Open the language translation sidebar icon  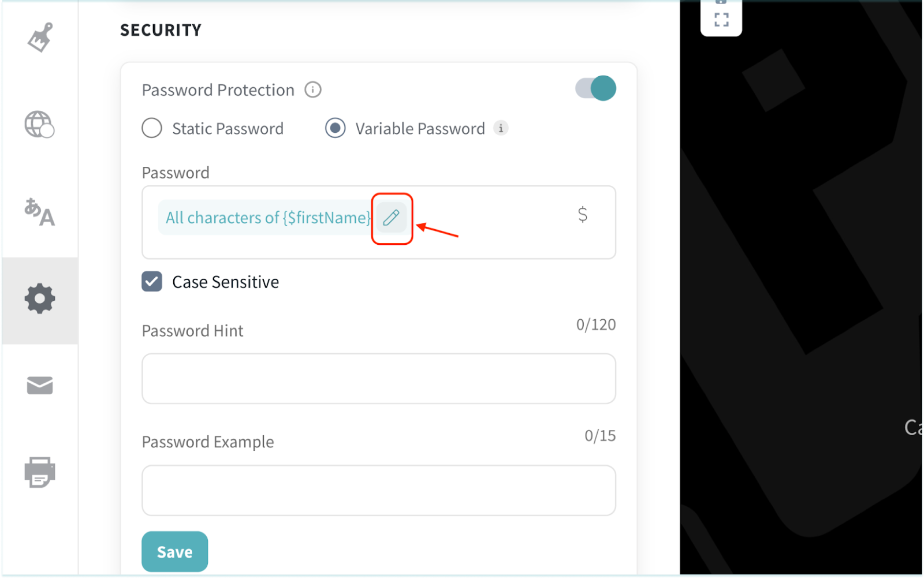(39, 212)
